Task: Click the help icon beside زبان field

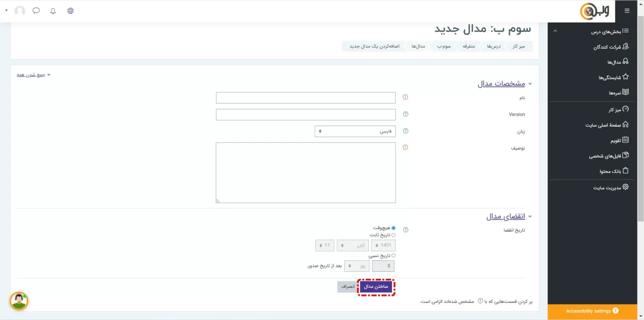Action: pos(406,131)
